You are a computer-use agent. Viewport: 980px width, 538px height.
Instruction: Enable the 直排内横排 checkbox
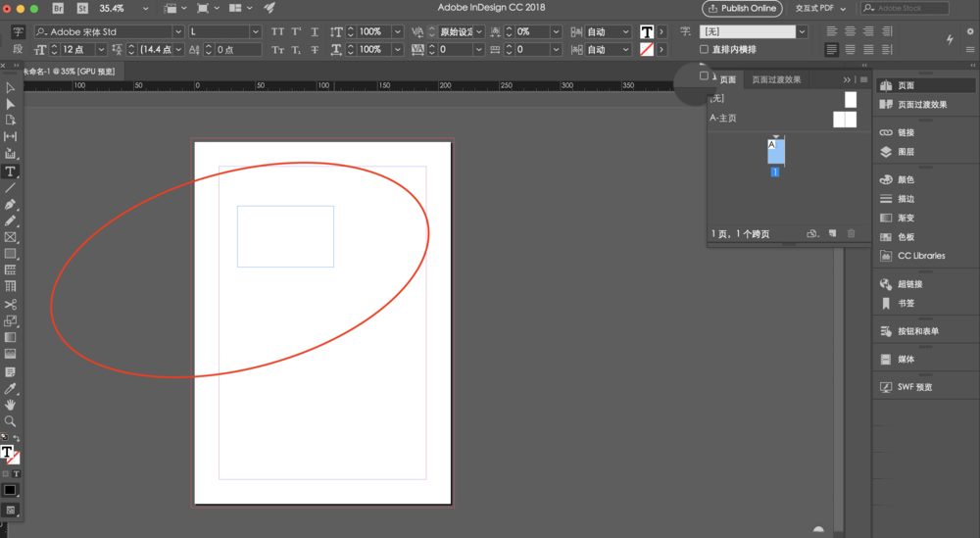pos(705,49)
